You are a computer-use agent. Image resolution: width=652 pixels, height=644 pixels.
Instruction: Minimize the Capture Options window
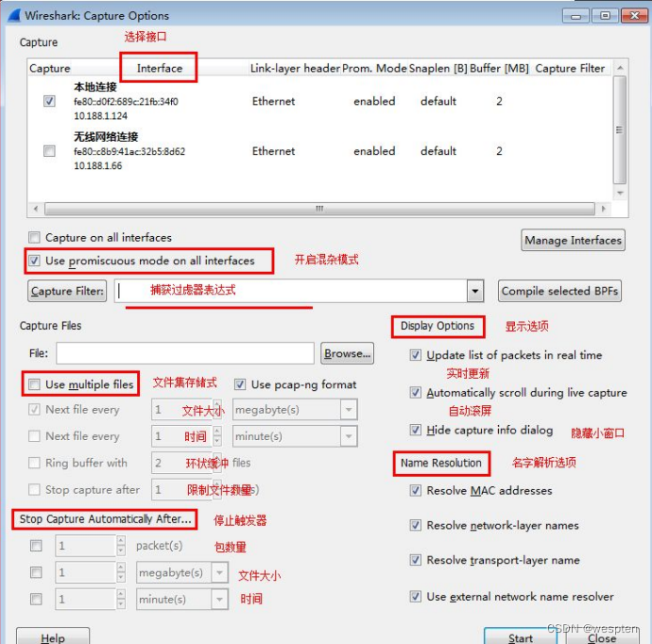pos(575,16)
